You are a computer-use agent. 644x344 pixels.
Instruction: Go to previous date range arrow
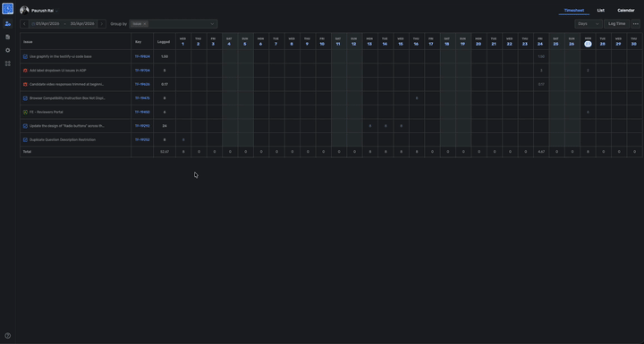[24, 24]
